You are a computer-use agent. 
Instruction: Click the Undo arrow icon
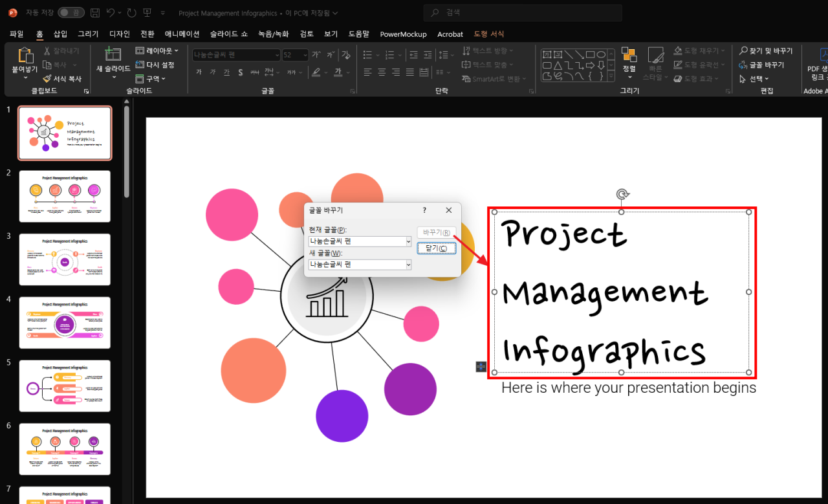coord(111,13)
